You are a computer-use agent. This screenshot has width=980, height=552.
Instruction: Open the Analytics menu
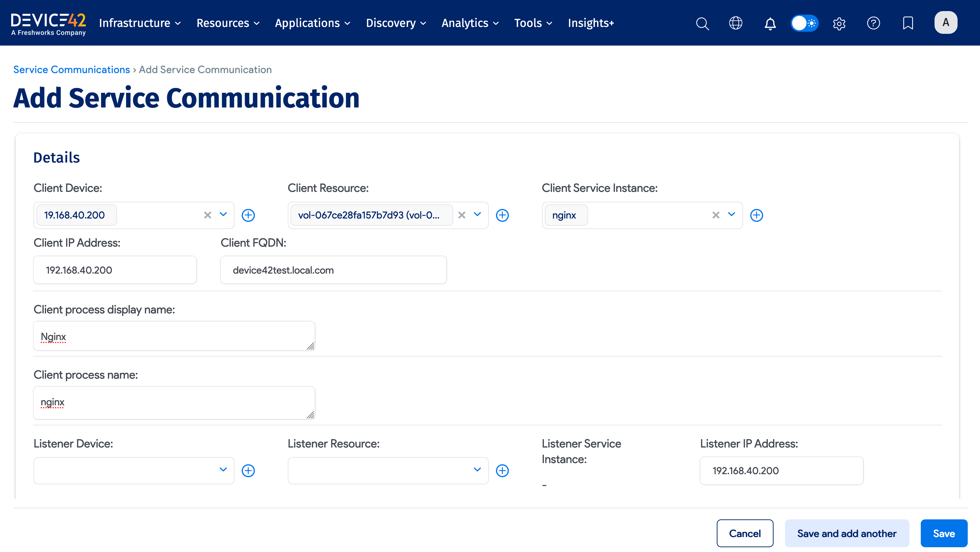(470, 23)
